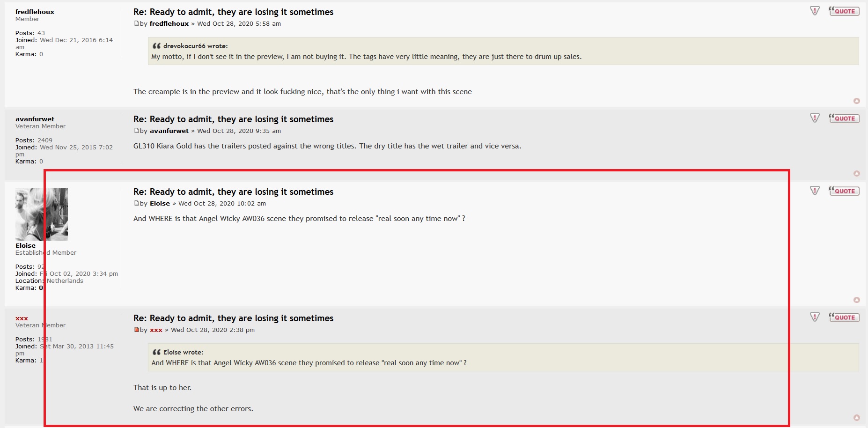Report avanfurwet's post with exclamation icon
This screenshot has height=428, width=868.
coord(815,118)
